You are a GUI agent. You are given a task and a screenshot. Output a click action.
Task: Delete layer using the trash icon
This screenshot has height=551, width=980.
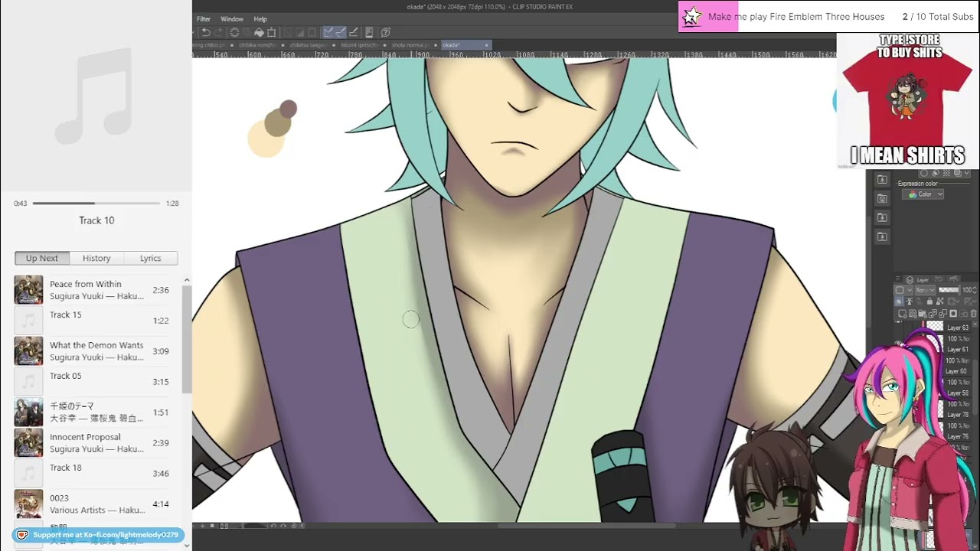tap(974, 314)
